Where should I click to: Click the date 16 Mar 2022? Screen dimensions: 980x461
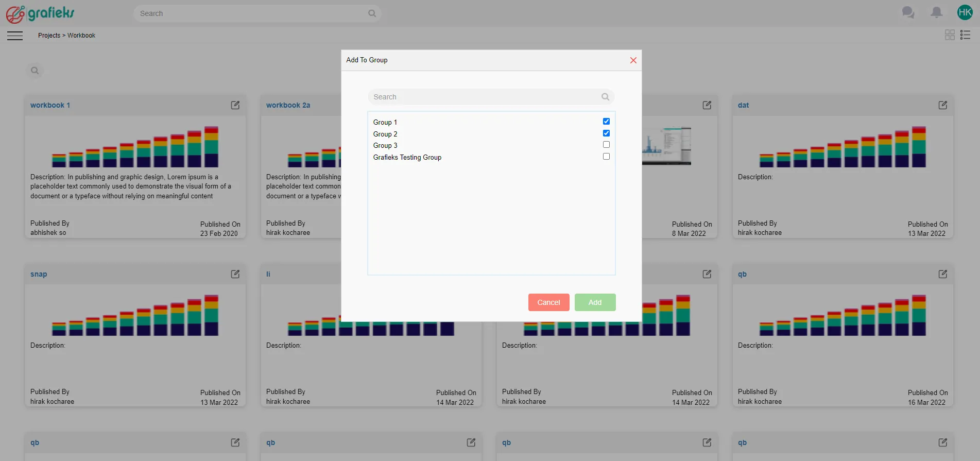(x=926, y=402)
